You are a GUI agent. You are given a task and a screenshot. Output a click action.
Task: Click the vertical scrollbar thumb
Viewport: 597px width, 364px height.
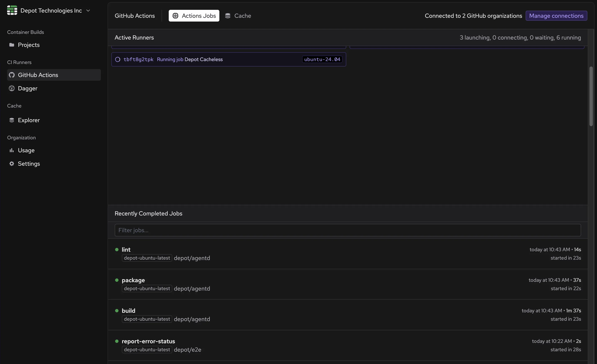pyautogui.click(x=591, y=96)
